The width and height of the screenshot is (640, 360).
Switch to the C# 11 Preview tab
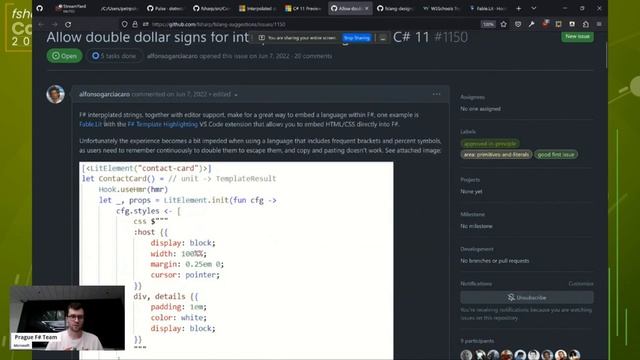point(304,8)
